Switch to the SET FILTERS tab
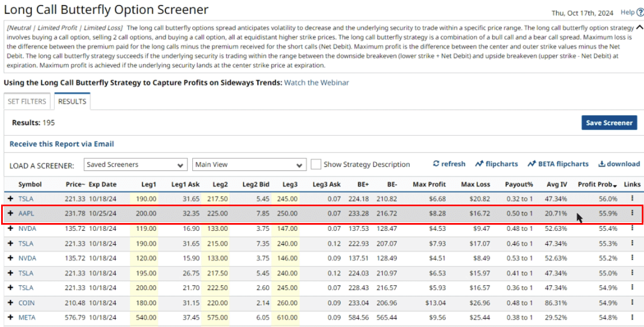 28,101
